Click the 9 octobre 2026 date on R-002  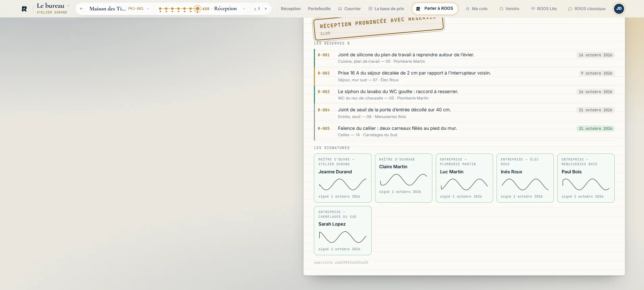coord(596,73)
